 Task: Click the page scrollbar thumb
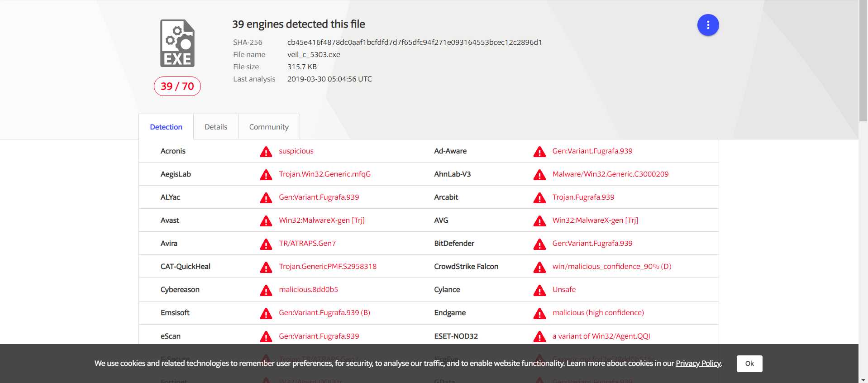pos(863,61)
